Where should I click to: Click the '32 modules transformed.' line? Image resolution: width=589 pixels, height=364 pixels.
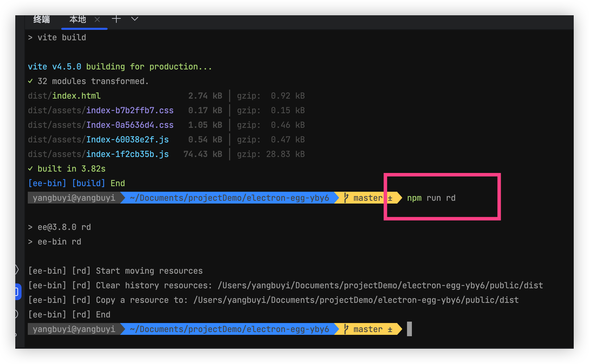point(88,81)
